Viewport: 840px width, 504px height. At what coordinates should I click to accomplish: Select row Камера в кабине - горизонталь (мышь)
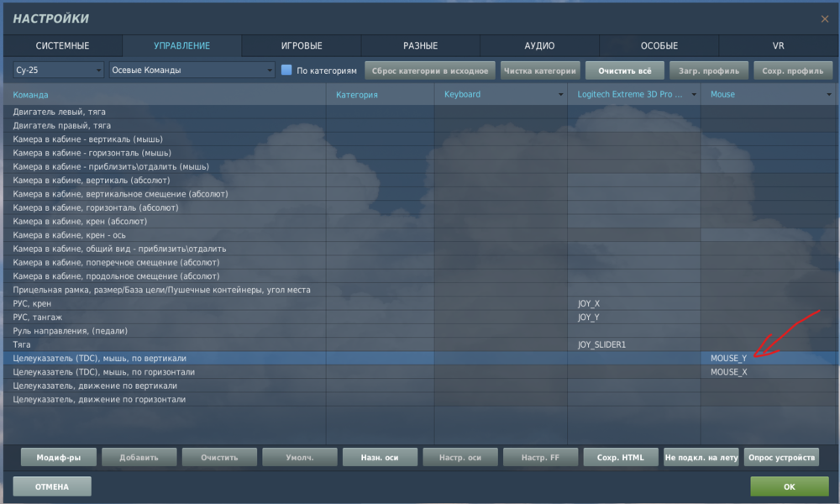coord(421,153)
